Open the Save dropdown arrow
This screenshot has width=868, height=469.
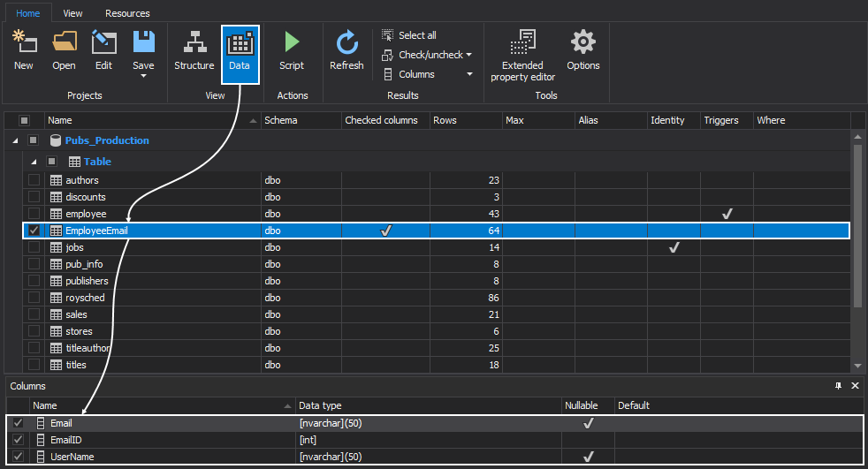click(x=143, y=77)
